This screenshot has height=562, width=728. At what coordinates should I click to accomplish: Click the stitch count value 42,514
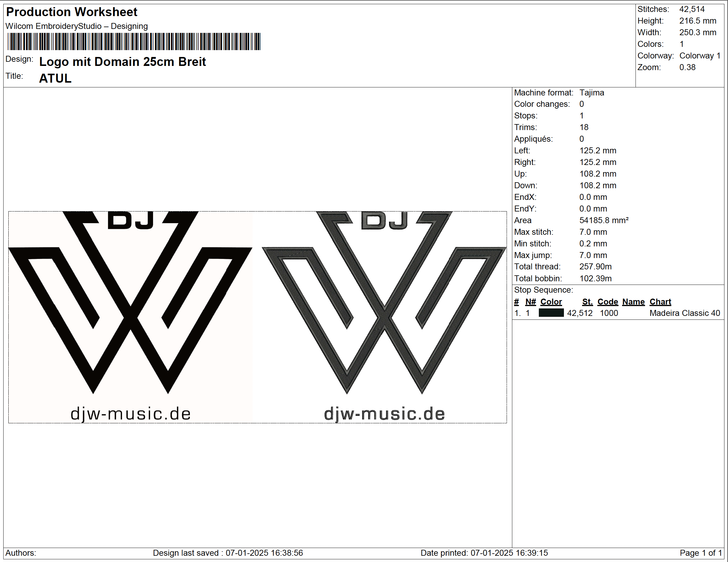[x=692, y=9]
